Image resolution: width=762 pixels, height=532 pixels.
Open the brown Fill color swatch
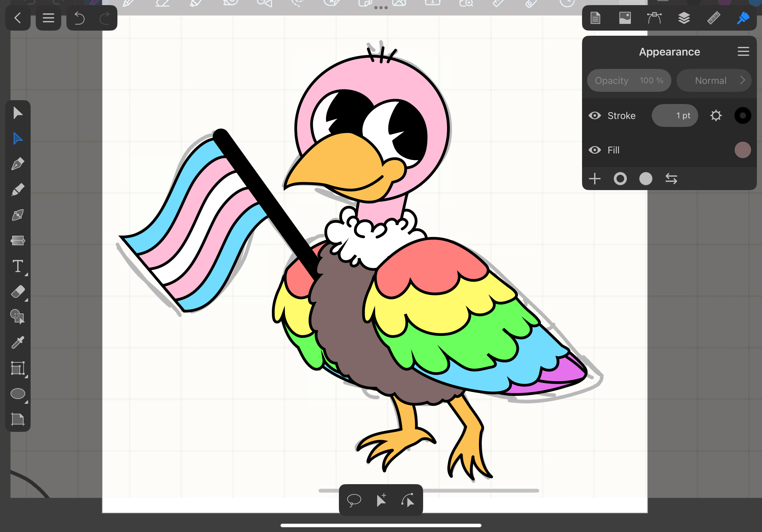tap(743, 150)
